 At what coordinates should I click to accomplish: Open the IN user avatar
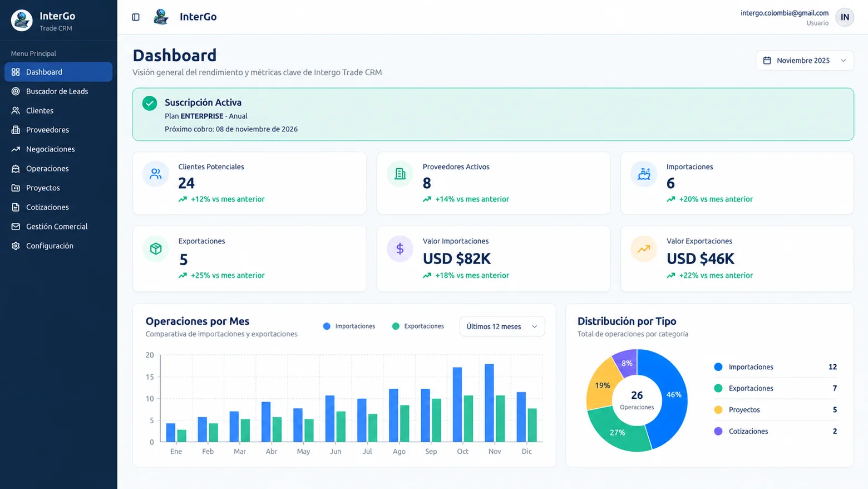[x=845, y=17]
